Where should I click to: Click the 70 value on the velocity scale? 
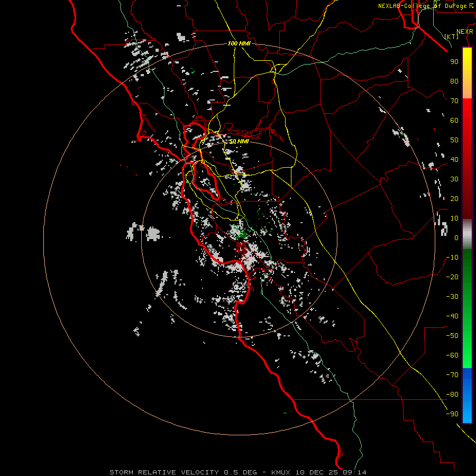click(454, 101)
